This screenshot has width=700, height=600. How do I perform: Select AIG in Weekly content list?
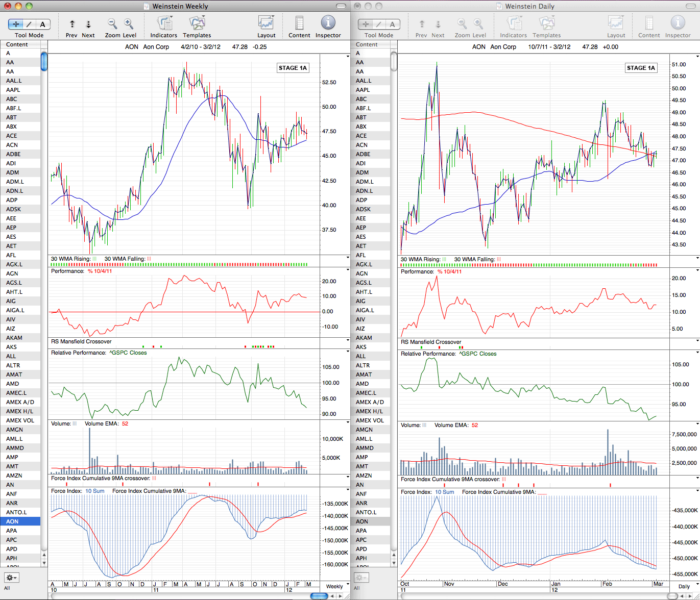20,301
